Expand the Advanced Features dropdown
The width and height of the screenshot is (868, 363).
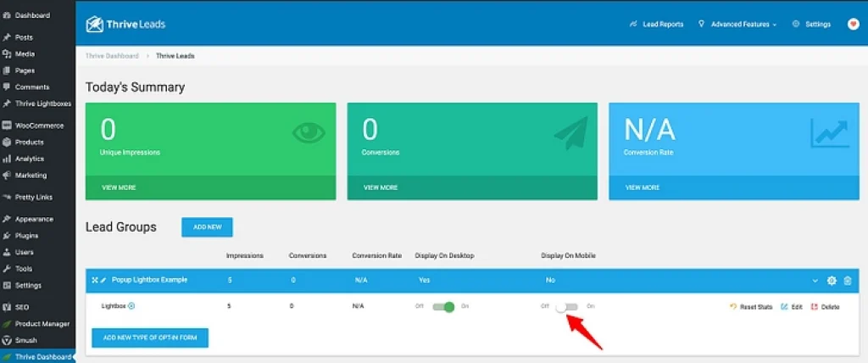coord(737,25)
